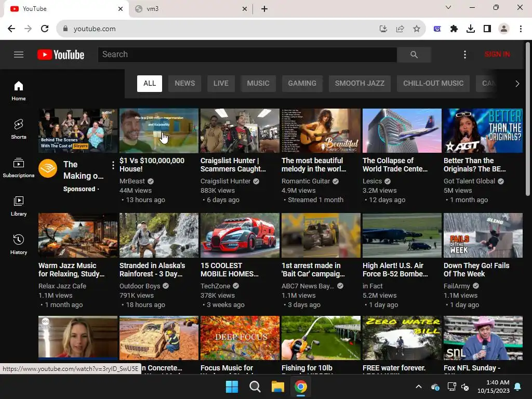The image size is (532, 399).
Task: Open History in sidebar
Action: click(x=19, y=244)
